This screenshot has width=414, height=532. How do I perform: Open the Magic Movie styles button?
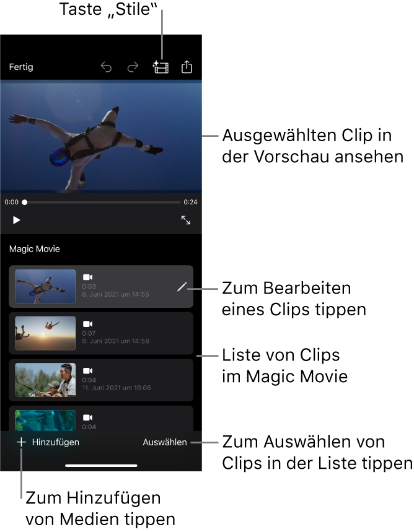click(x=161, y=68)
